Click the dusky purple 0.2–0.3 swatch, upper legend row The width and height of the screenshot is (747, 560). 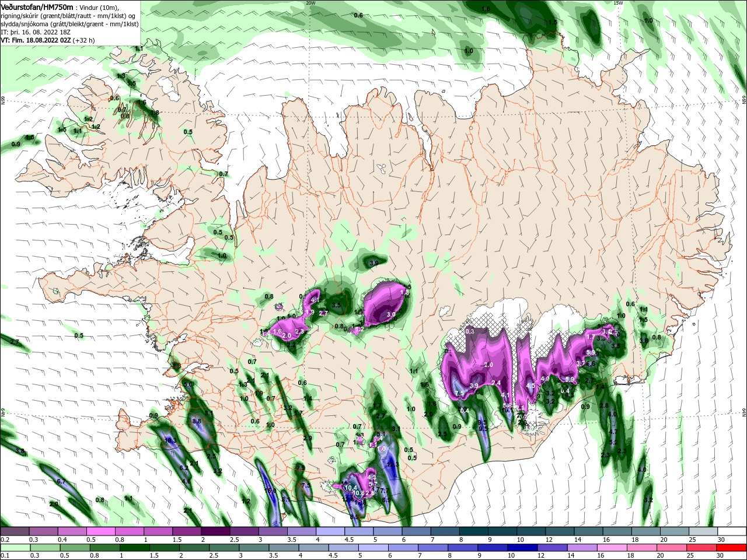(15, 531)
